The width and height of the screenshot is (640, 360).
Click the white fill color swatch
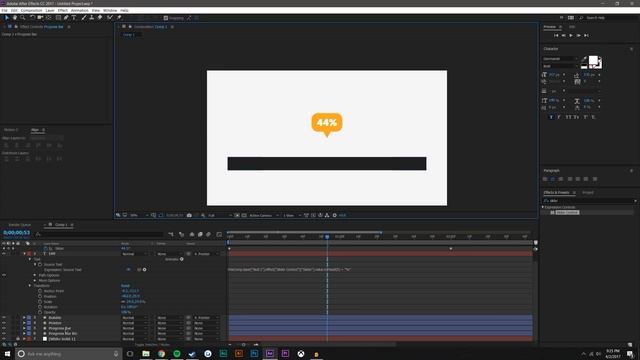click(x=593, y=60)
